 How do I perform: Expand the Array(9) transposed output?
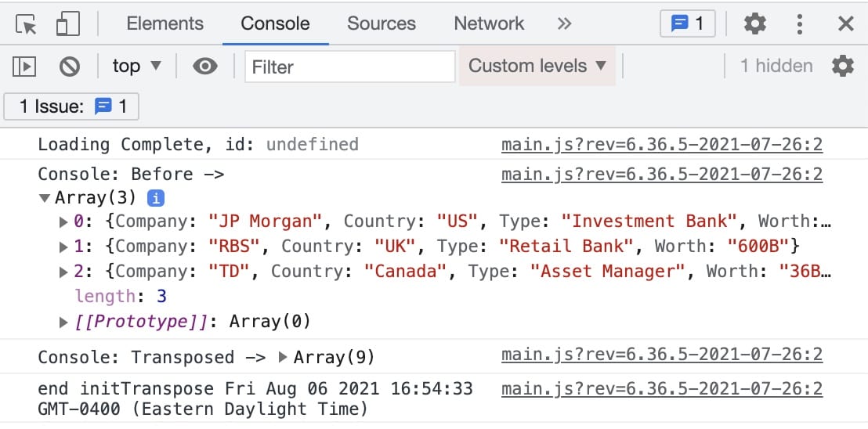(283, 357)
